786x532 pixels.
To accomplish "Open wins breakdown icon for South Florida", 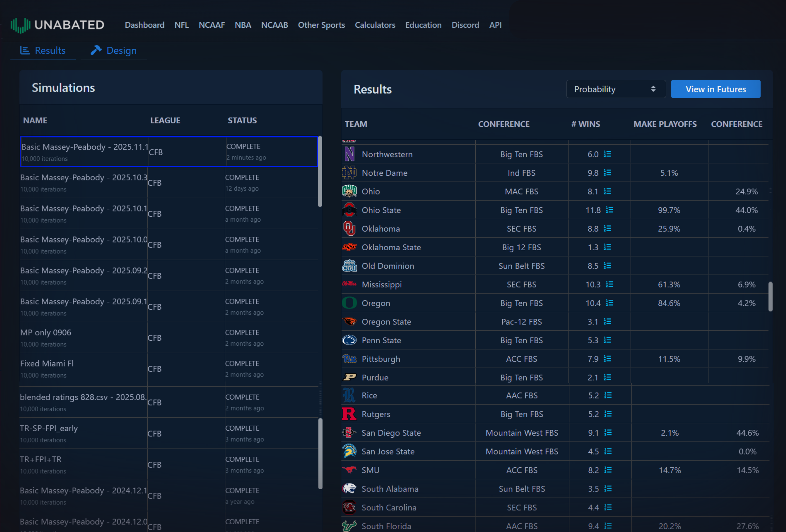I will [608, 526].
